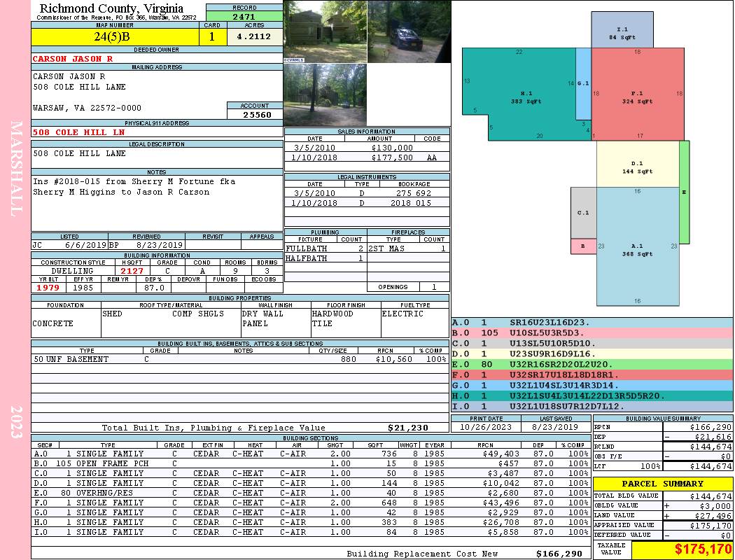This screenshot has width=735, height=560.
Task: Select the acres value 4.2112
Action: click(x=253, y=36)
